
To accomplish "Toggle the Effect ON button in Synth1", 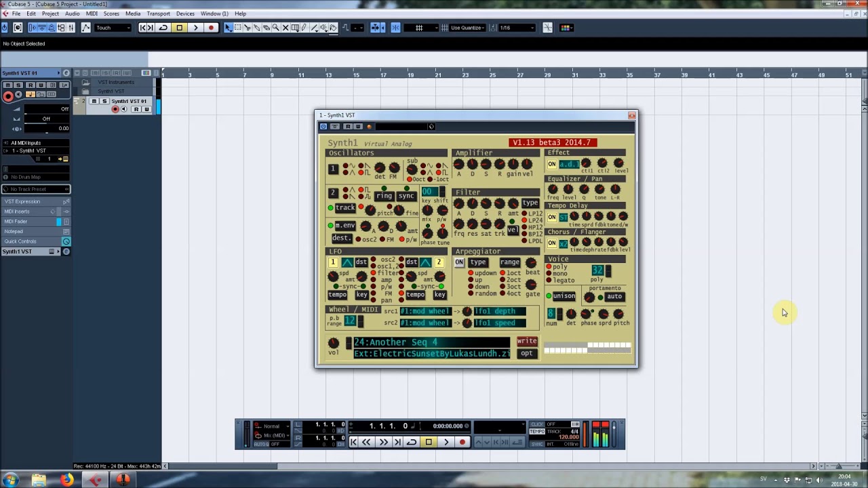I will [552, 164].
